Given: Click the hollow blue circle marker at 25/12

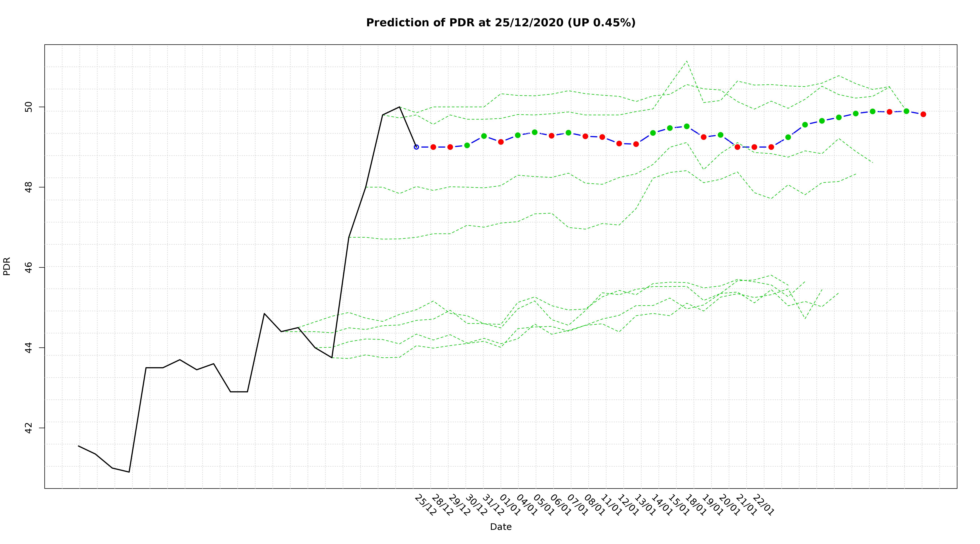Looking at the screenshot, I should pyautogui.click(x=416, y=147).
